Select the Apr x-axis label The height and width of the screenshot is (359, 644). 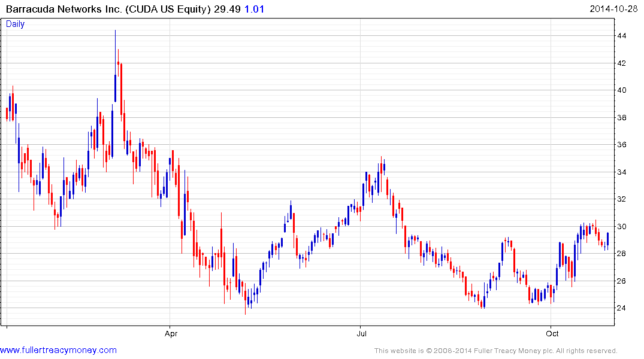pyautogui.click(x=171, y=333)
